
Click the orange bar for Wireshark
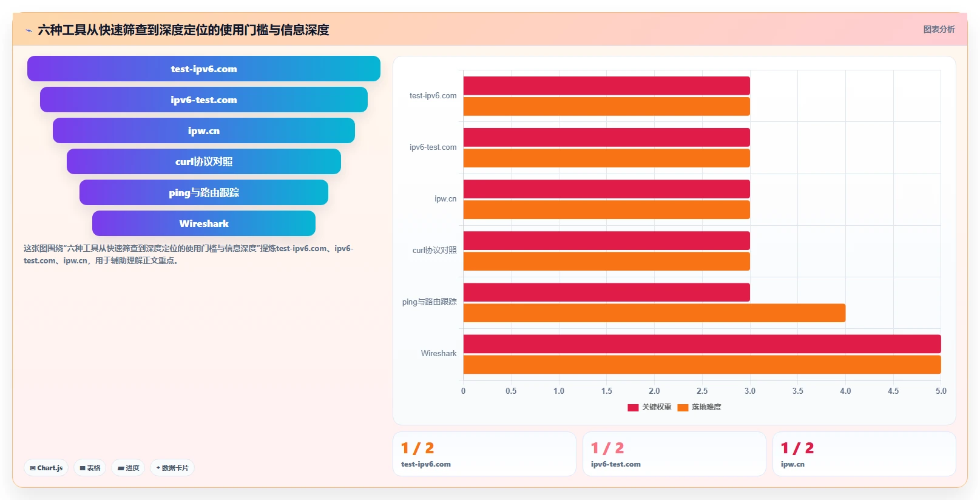[702, 364]
